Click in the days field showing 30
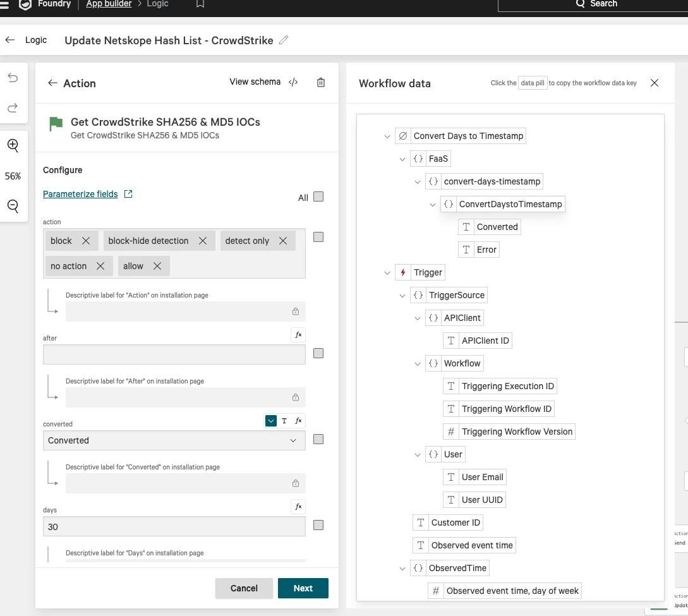Screen dimensions: 688x616 174,526
